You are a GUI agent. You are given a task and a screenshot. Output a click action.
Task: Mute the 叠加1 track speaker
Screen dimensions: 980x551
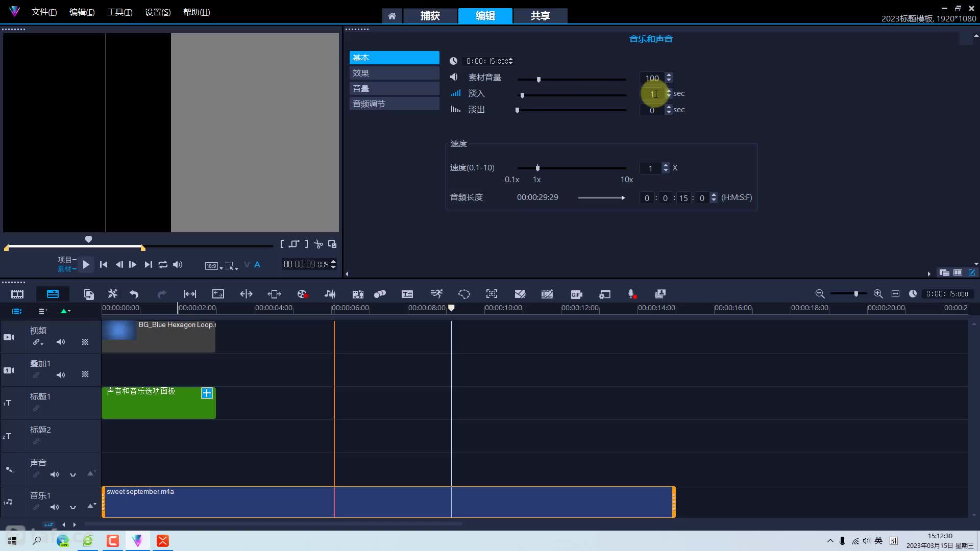(61, 375)
